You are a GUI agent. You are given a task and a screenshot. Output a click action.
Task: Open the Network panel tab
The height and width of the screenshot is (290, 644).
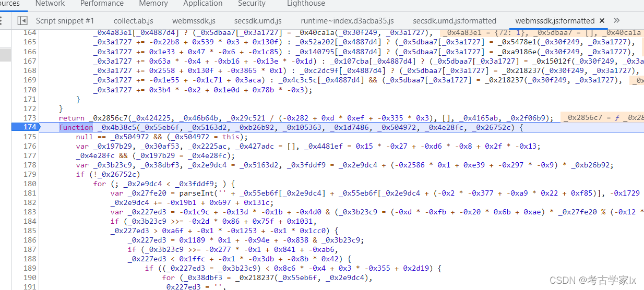[x=50, y=3]
